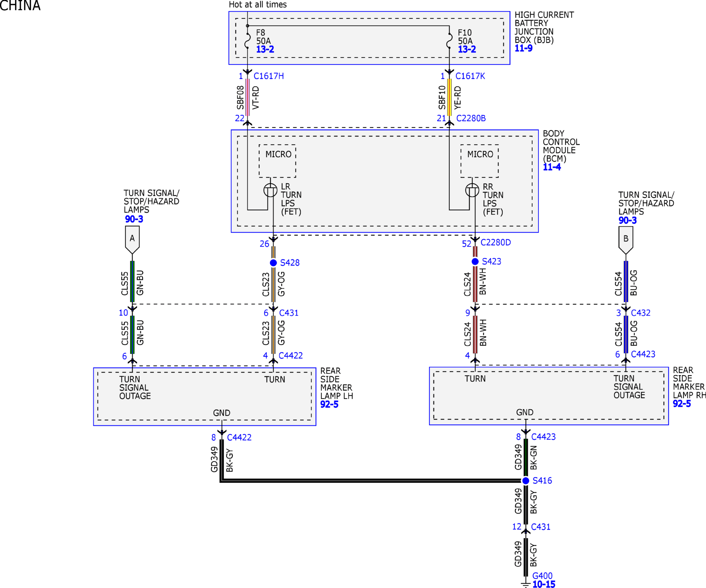706x588 pixels.
Task: Open the 13-2 link under fuse F8
Action: pos(265,49)
